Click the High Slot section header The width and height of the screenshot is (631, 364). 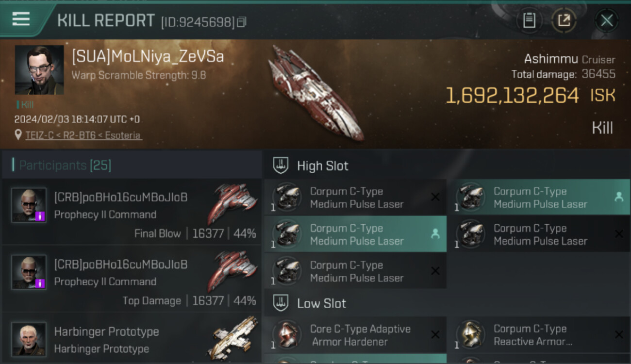[323, 165]
